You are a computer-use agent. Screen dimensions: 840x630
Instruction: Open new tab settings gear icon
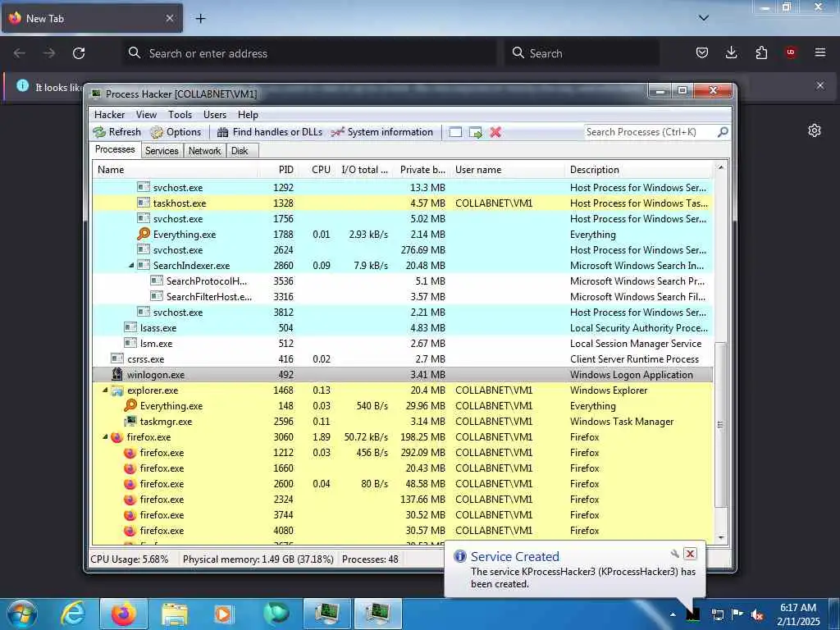point(815,130)
